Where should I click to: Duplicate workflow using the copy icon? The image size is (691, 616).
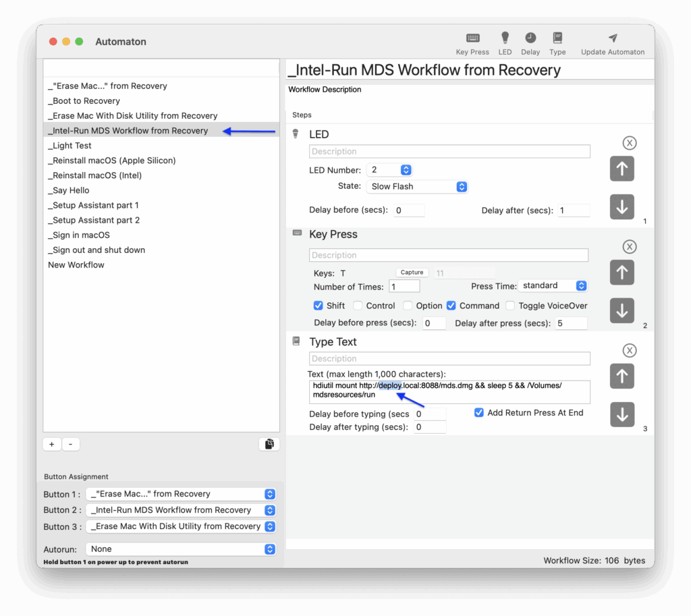pyautogui.click(x=269, y=444)
